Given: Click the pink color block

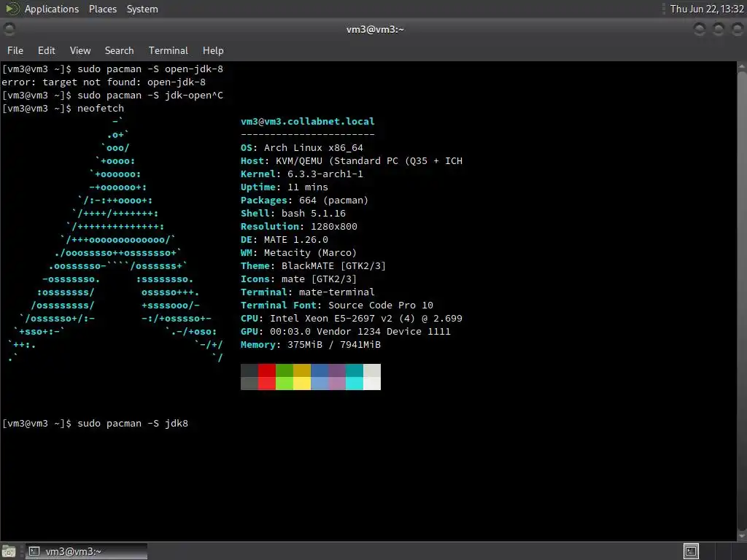Looking at the screenshot, I should click(x=337, y=384).
